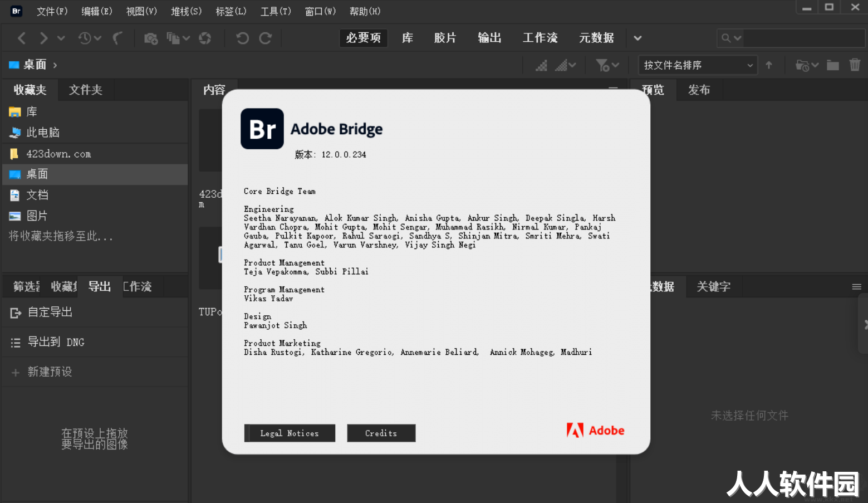Switch to the 库 workspace
The image size is (868, 503).
pos(408,38)
